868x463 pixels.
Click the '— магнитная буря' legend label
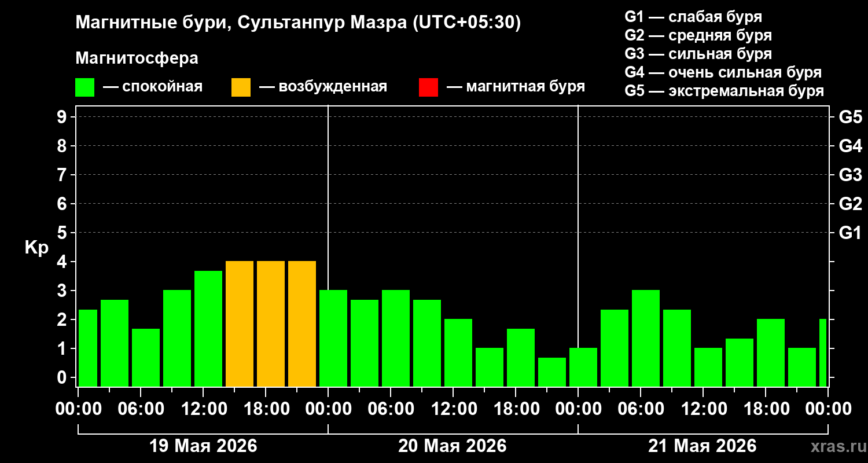point(516,87)
